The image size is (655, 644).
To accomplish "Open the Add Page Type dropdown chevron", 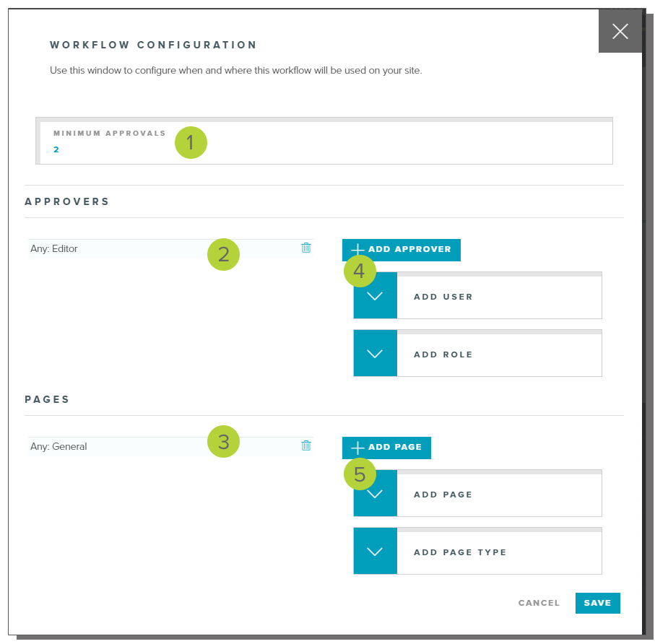I will (375, 552).
